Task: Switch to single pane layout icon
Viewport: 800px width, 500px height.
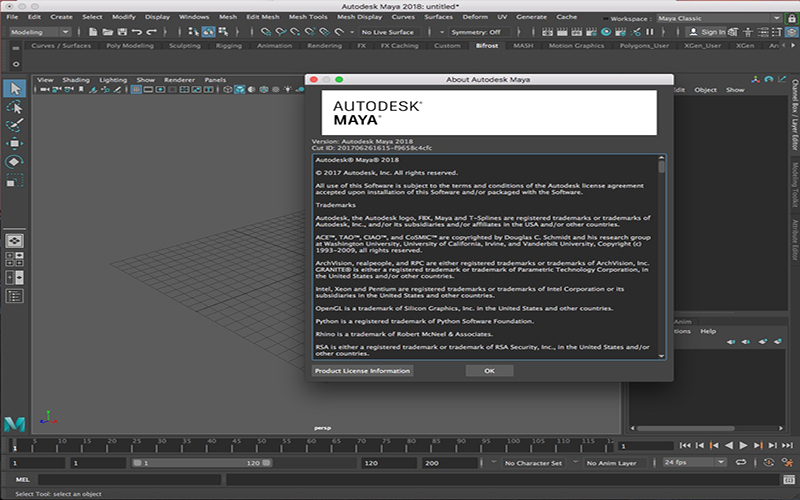Action: pos(15,240)
